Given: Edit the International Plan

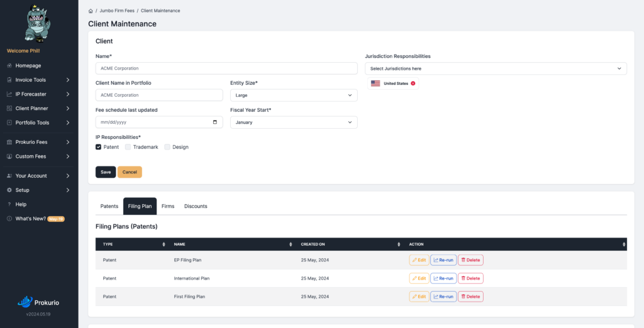Looking at the screenshot, I should pyautogui.click(x=419, y=278).
